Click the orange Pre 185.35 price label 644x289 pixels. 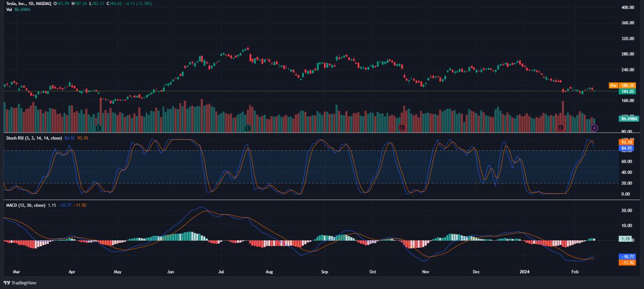[623, 85]
